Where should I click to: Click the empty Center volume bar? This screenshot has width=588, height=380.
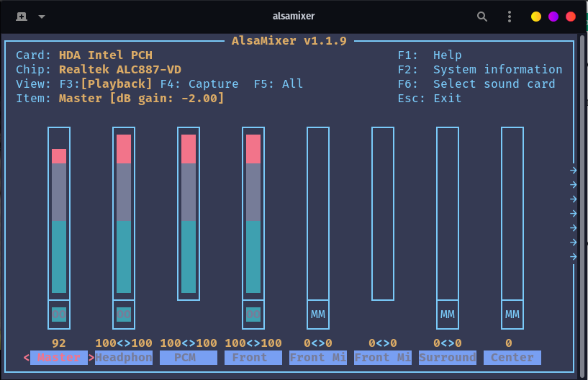512,214
